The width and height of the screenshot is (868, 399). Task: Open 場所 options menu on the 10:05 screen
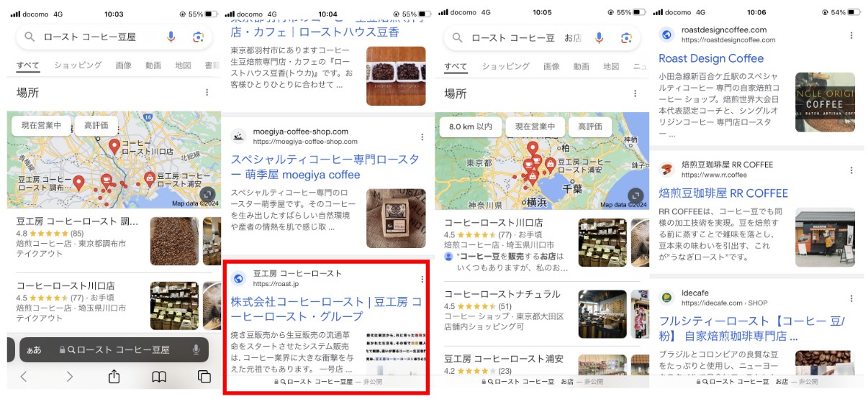coord(635,93)
